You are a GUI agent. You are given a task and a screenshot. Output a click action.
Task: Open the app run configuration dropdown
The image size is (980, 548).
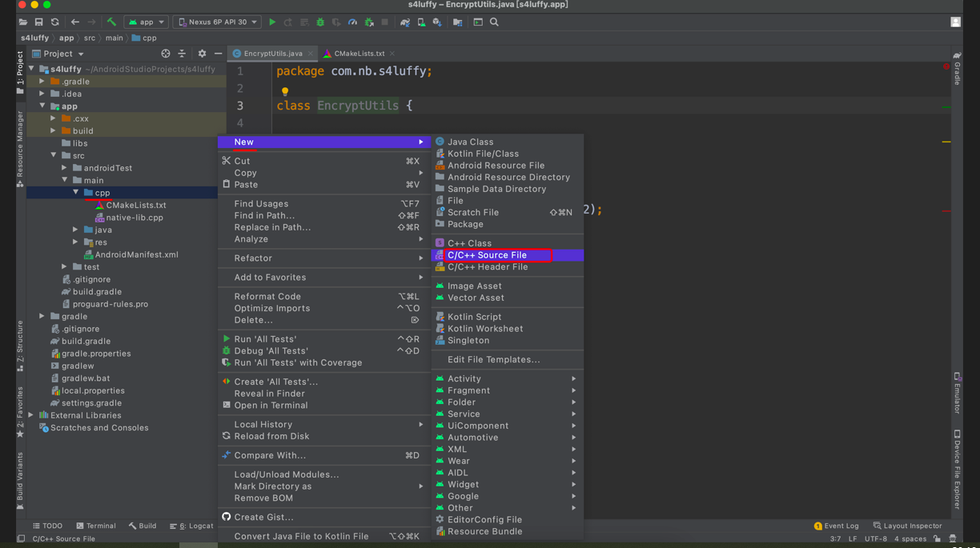[147, 22]
